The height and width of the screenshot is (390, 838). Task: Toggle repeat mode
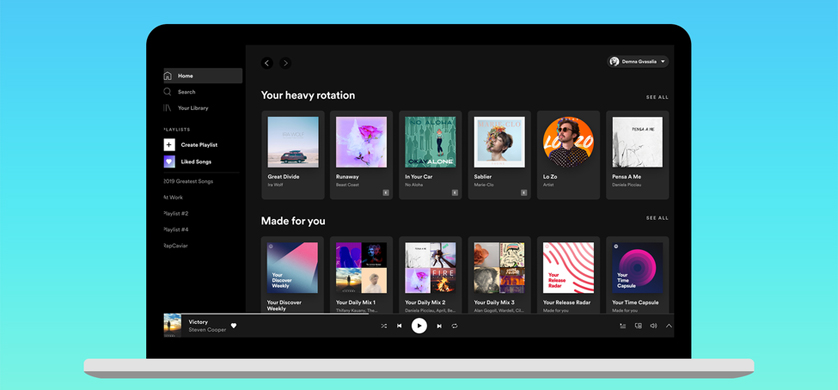[x=454, y=326]
